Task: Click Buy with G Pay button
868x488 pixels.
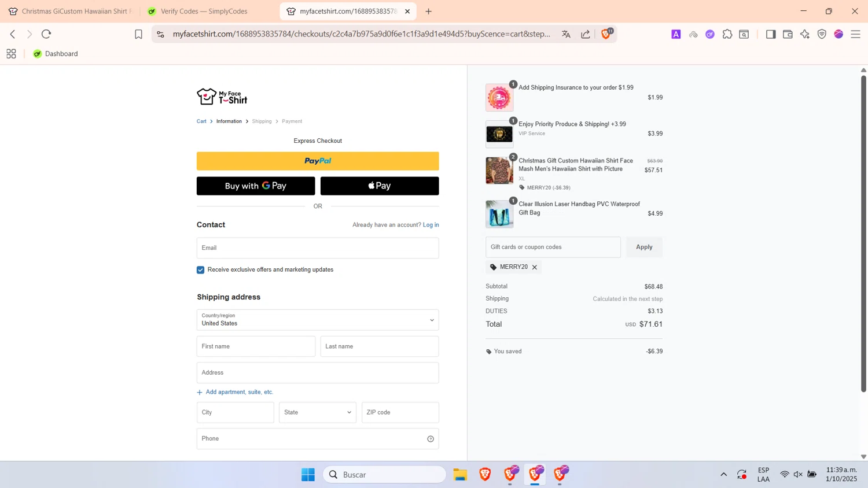Action: pos(256,186)
